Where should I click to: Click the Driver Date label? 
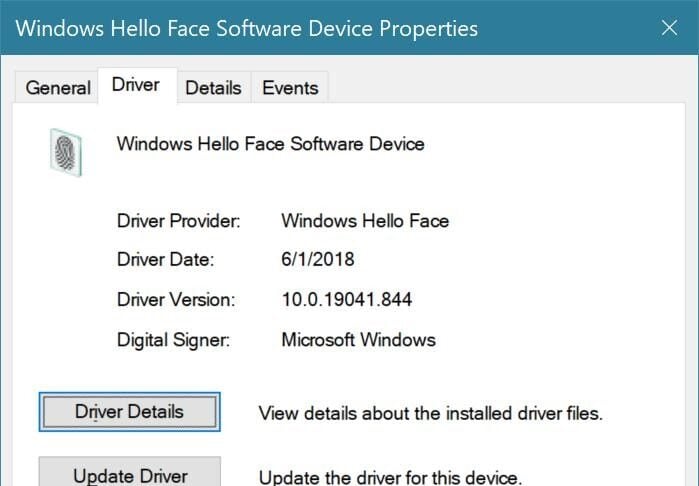[165, 259]
